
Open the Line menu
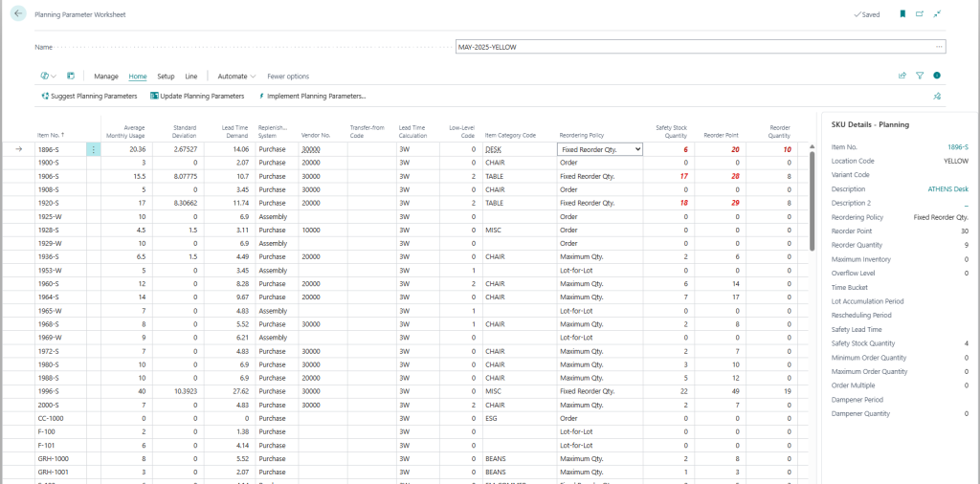(x=190, y=76)
